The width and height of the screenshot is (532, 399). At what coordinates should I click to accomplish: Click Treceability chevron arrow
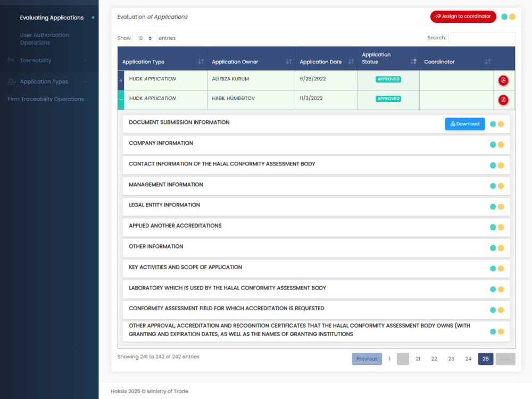coord(85,60)
